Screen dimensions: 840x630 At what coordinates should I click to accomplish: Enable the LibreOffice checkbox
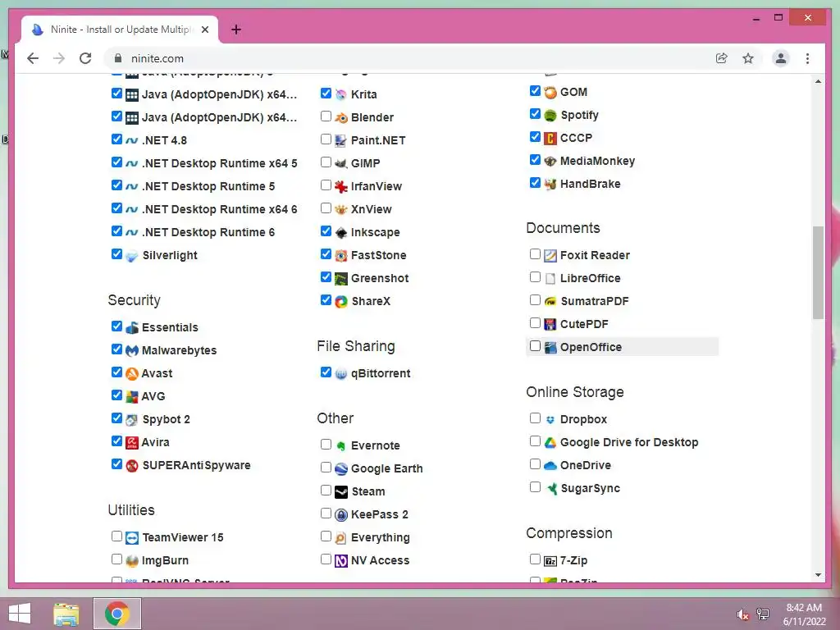pos(535,276)
